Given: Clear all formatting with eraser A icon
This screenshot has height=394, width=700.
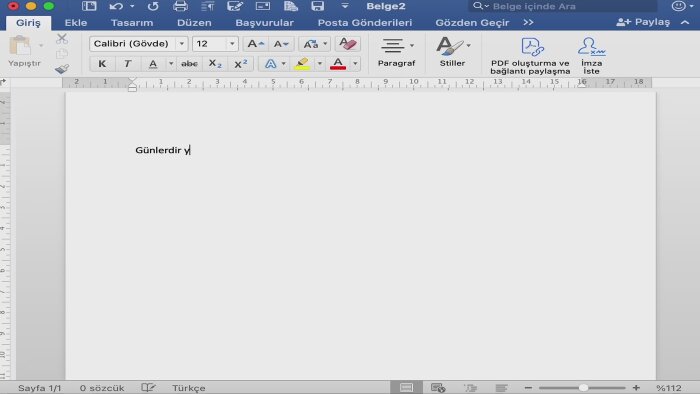Looking at the screenshot, I should pos(347,44).
